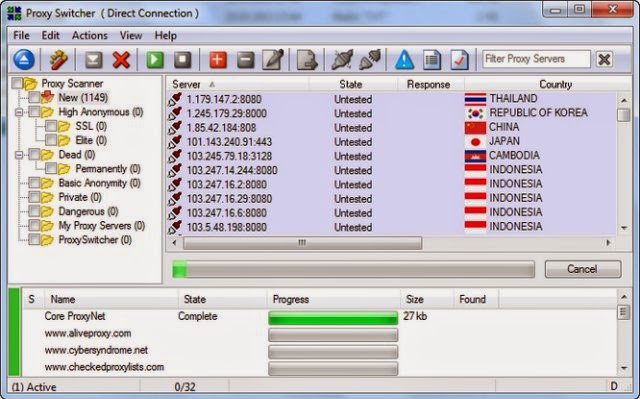Viewport: 640px width, 399px height.
Task: Check the Dangerous (0) checkbox
Action: click(x=34, y=211)
